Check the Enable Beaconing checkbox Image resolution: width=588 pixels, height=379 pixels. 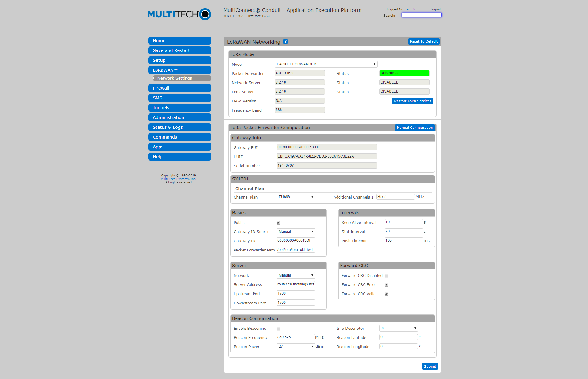[278, 329]
